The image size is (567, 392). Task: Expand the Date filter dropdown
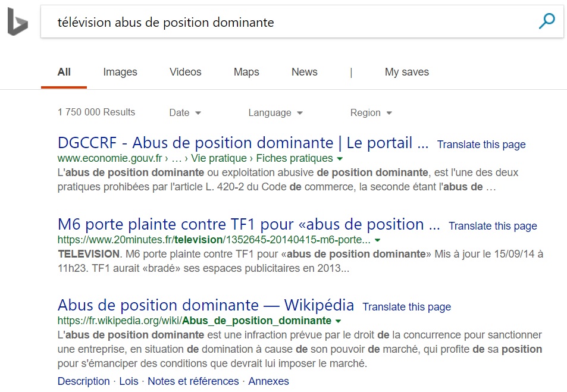[185, 113]
